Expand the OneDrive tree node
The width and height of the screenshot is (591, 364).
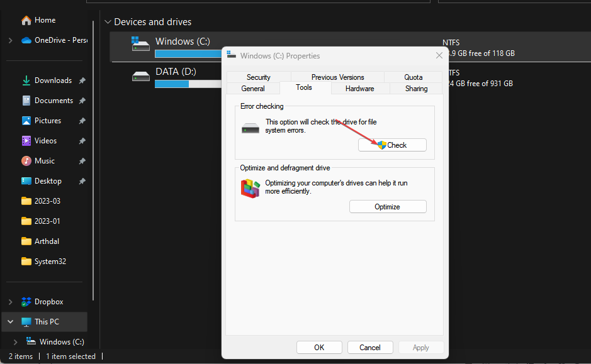(x=11, y=40)
